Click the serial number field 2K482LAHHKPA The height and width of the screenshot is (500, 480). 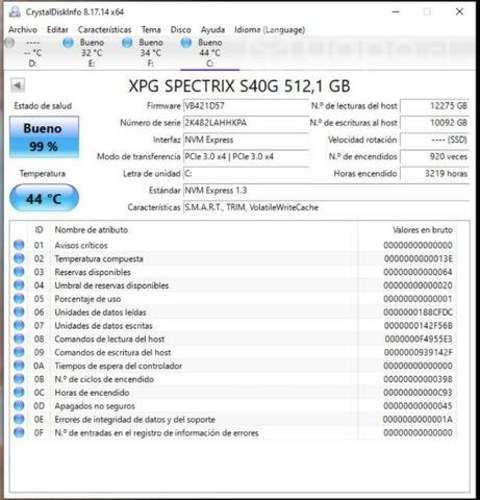(x=246, y=123)
